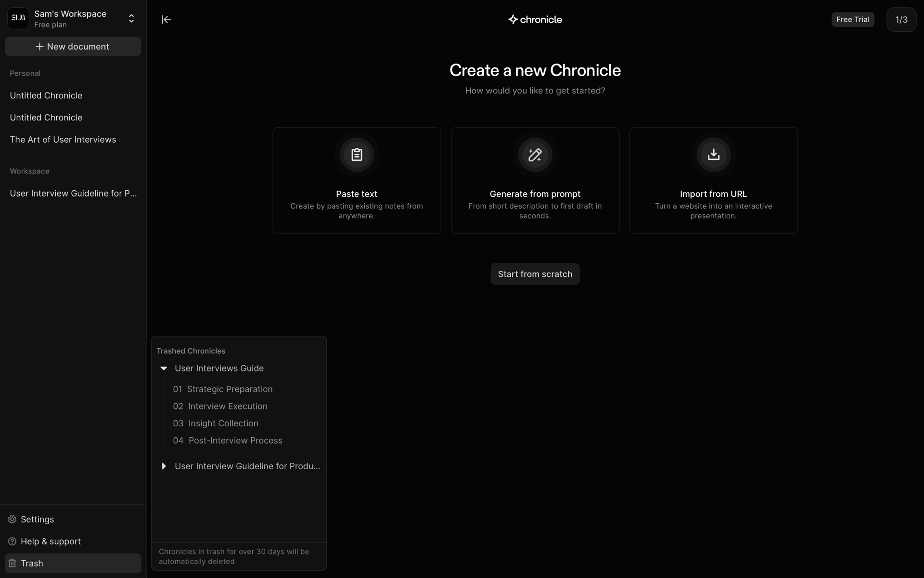Click the Free plan label
Image resolution: width=924 pixels, height=578 pixels.
(x=51, y=25)
